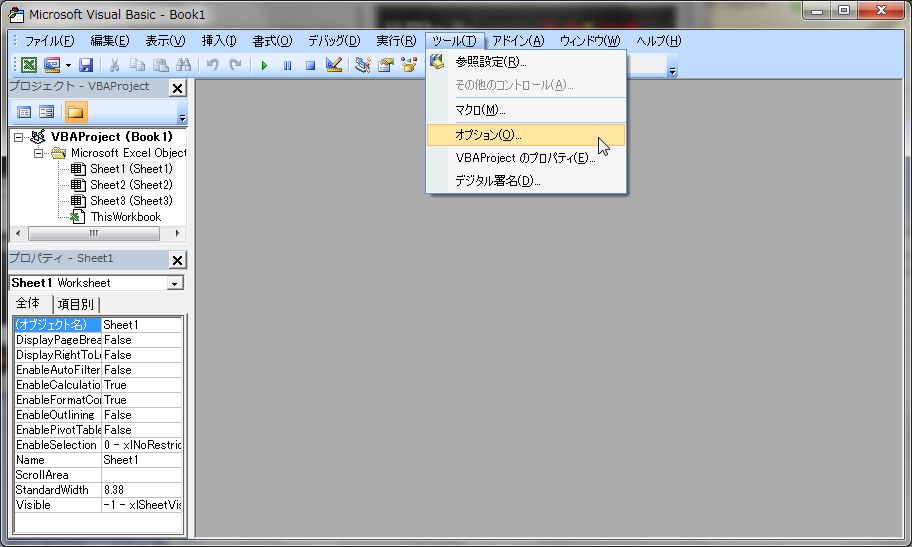The height and width of the screenshot is (547, 912).
Task: Open Microsoft Excel view icon in toolbar
Action: point(29,65)
